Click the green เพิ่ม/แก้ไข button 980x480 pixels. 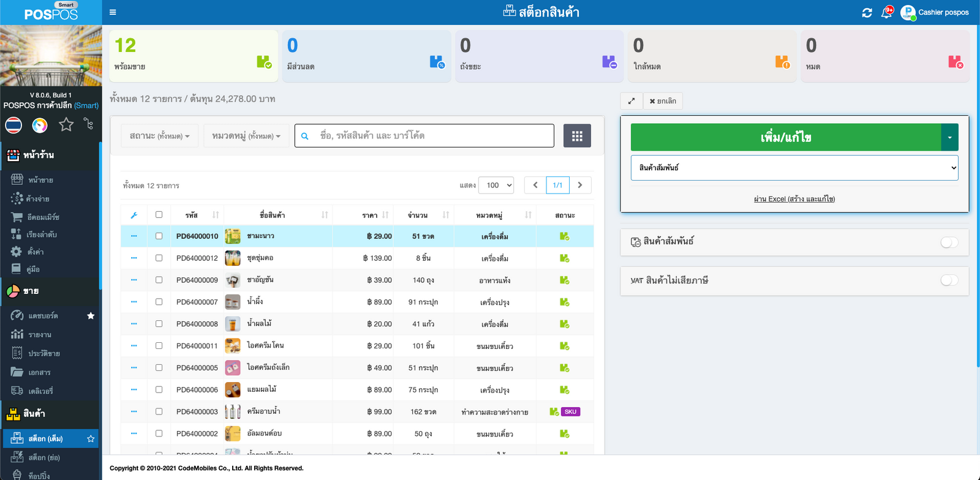click(786, 138)
